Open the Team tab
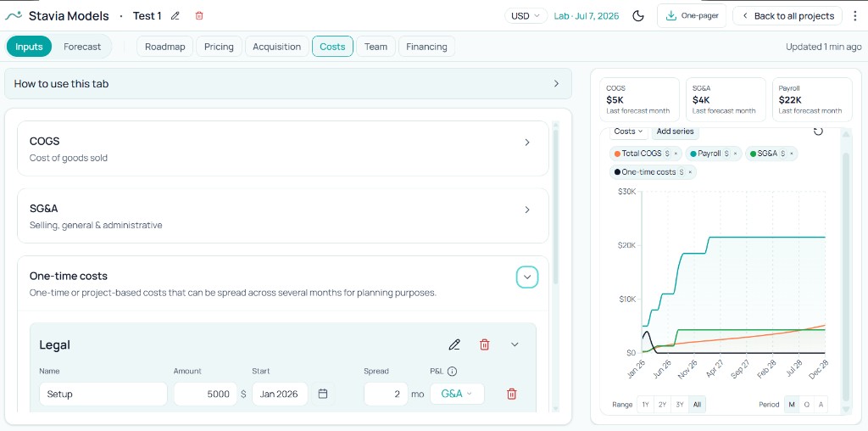Screen dimensions: 868x431 click(376, 47)
